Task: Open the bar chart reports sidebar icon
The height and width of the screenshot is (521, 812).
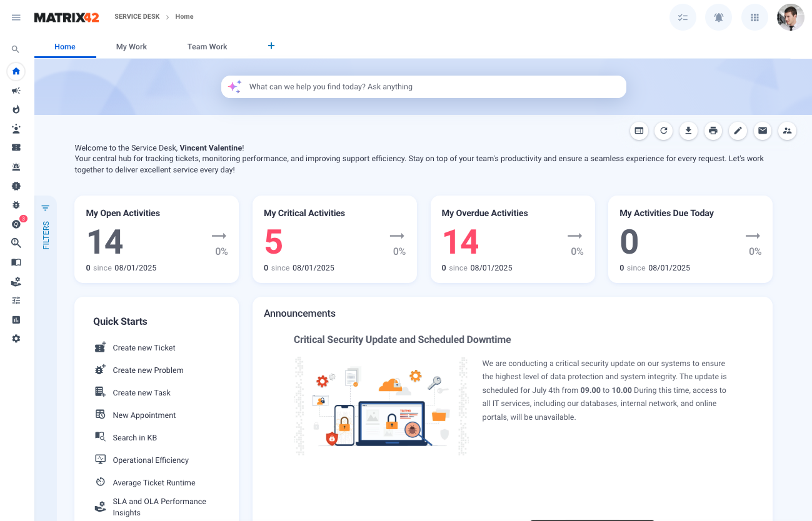Action: click(x=16, y=319)
